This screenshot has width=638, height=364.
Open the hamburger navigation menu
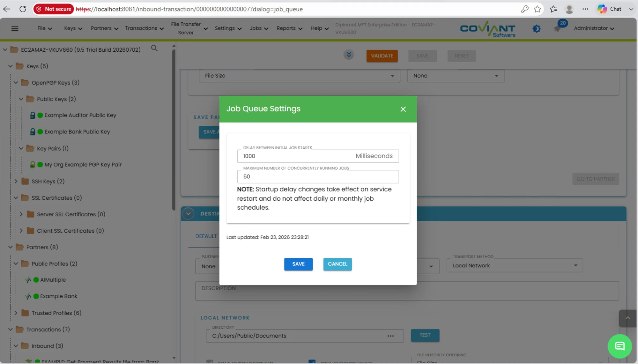(x=15, y=28)
